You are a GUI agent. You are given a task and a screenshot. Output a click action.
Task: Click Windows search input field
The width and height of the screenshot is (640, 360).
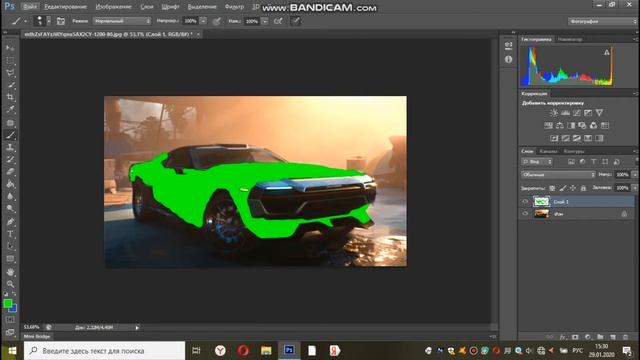[x=104, y=351]
